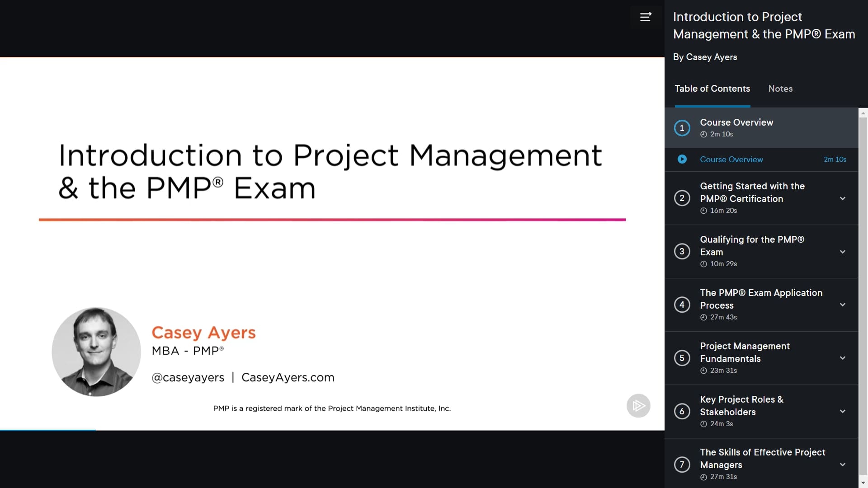Screen dimensions: 868x488
Task: Select the Table of Contents tab
Action: 712,89
